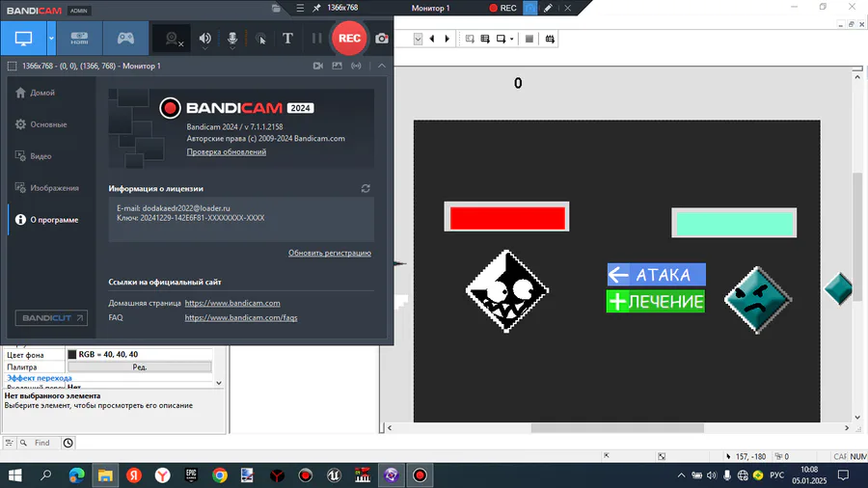Viewport: 868px width, 488px height.
Task: Open the Домой tab
Action: coord(36,93)
